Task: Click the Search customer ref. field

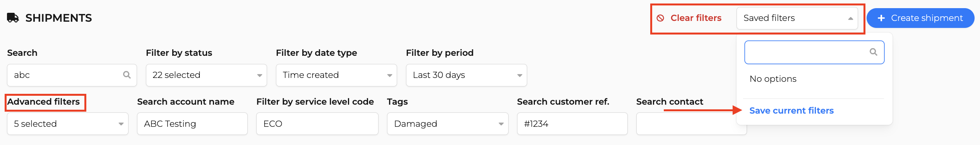Action: (572, 124)
